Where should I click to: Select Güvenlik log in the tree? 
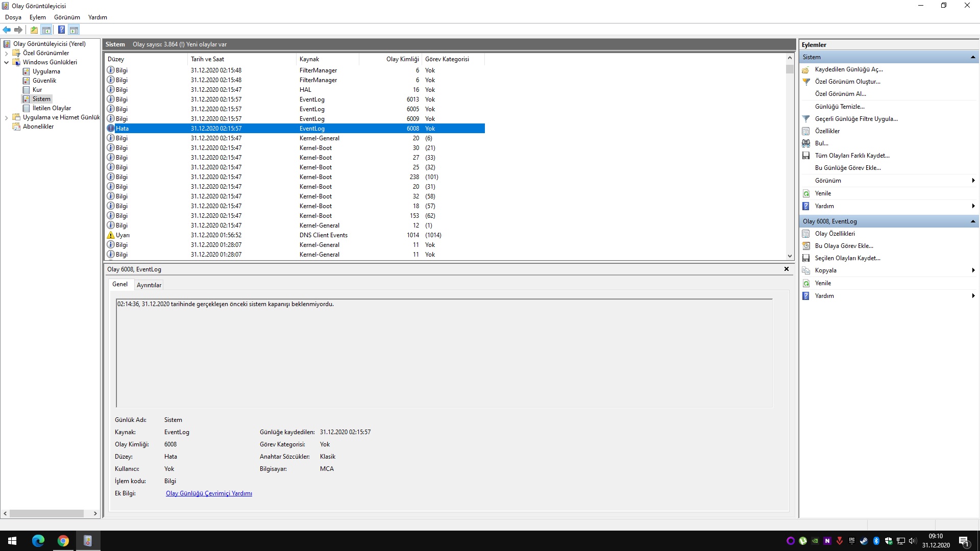point(44,81)
